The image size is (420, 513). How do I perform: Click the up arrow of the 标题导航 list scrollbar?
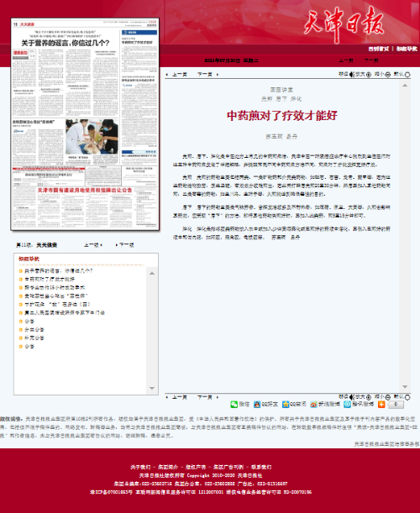pyautogui.click(x=152, y=273)
